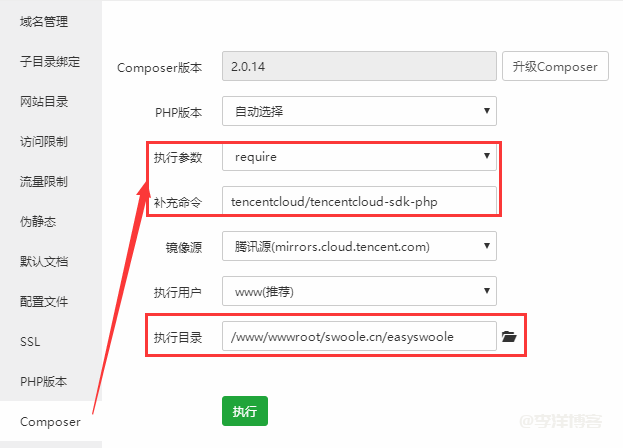Open the 配置文件 tab
This screenshot has width=623, height=448.
45,301
